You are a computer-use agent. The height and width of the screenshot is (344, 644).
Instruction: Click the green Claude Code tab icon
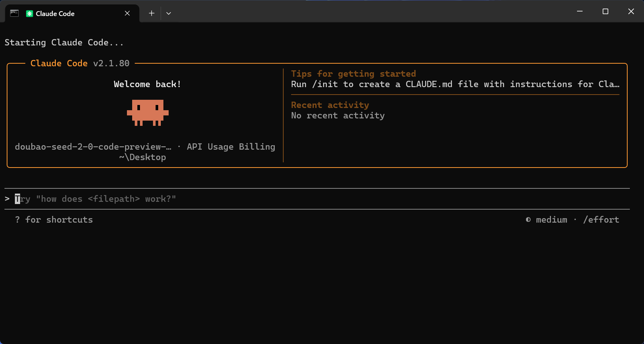click(29, 14)
